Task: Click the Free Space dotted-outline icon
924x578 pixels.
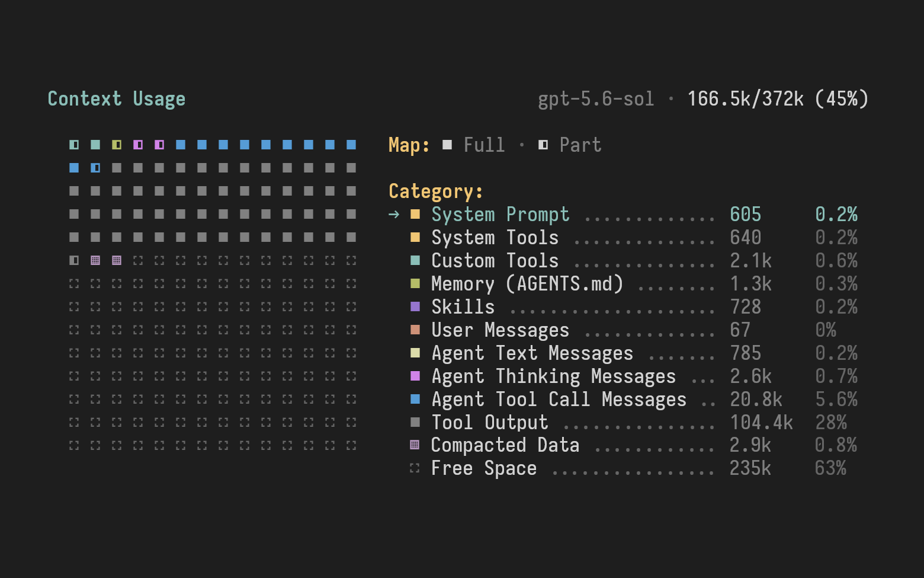Action: point(415,468)
